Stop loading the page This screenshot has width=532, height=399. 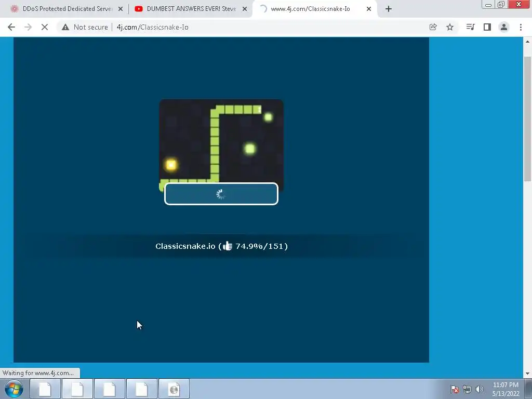(x=45, y=27)
